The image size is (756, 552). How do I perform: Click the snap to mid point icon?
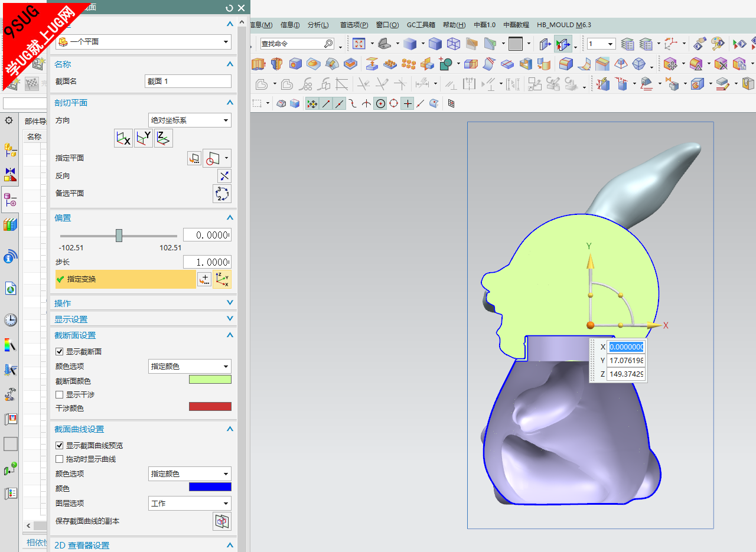coord(340,103)
